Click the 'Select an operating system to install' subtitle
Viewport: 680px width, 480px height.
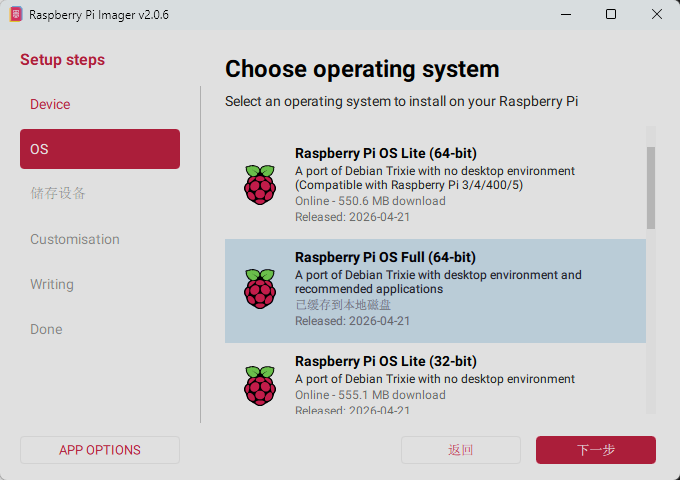(402, 101)
